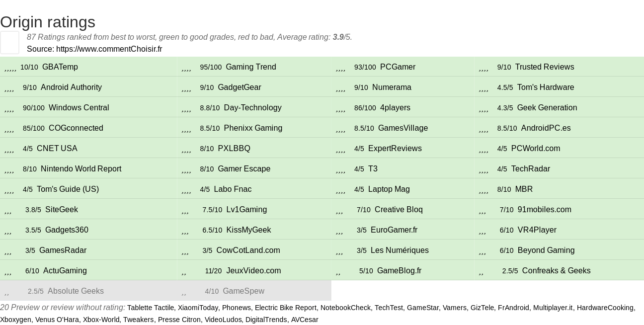Select the MBR rating entry
Screen dimensions: 644x325
524,189
